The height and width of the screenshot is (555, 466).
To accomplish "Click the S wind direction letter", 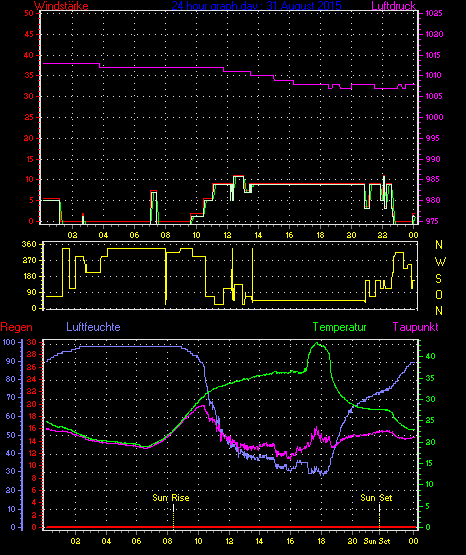I will click(x=438, y=279).
